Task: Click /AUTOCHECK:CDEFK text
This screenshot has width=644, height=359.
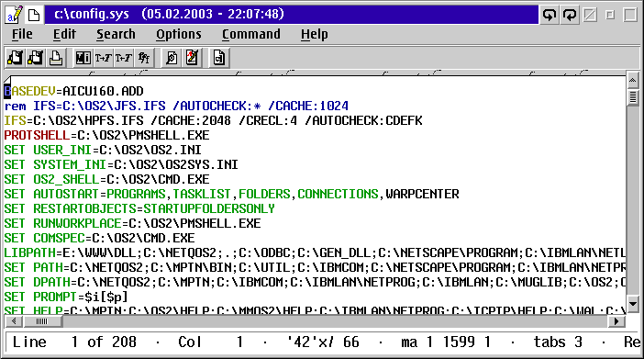Action: click(x=363, y=121)
